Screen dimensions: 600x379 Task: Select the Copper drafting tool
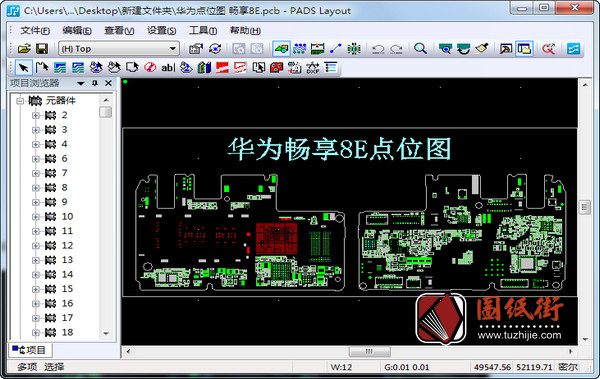[x=60, y=68]
